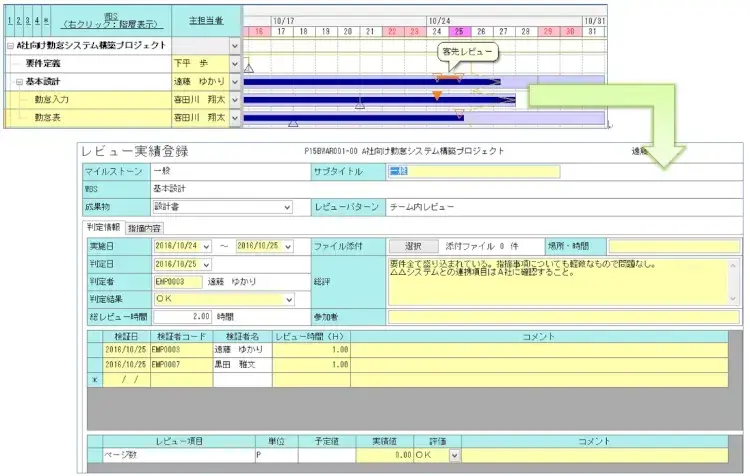Click the 主担当者 column header link
The width and height of the screenshot is (750, 476).
click(206, 19)
